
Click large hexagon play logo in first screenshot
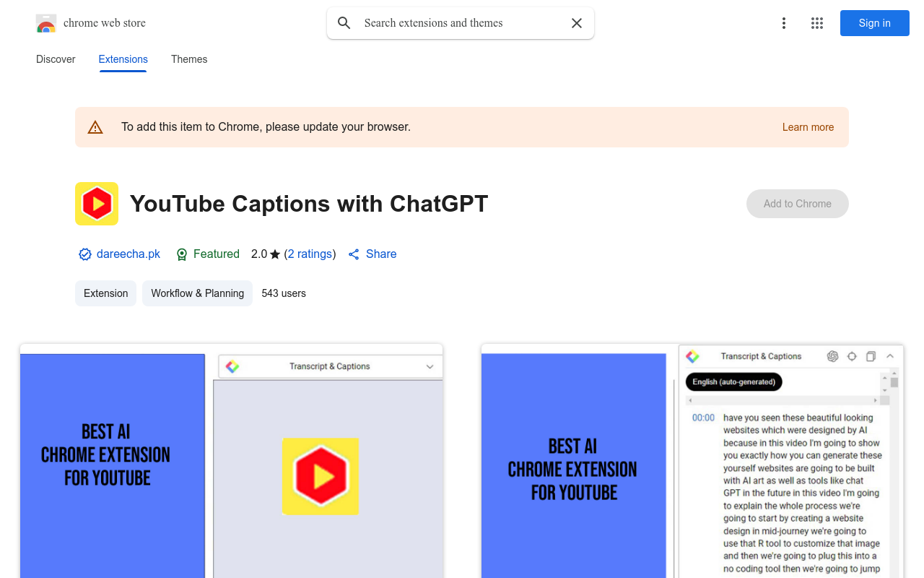coord(321,476)
